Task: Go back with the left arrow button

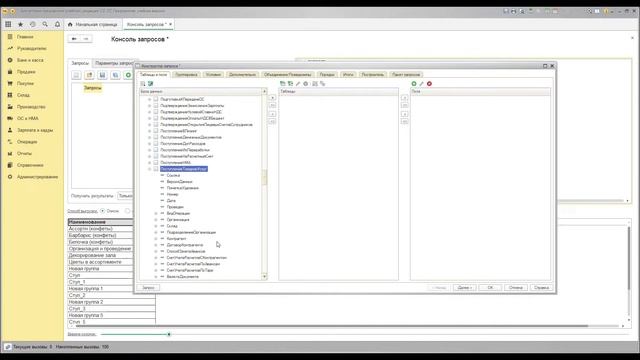Action: tap(74, 39)
